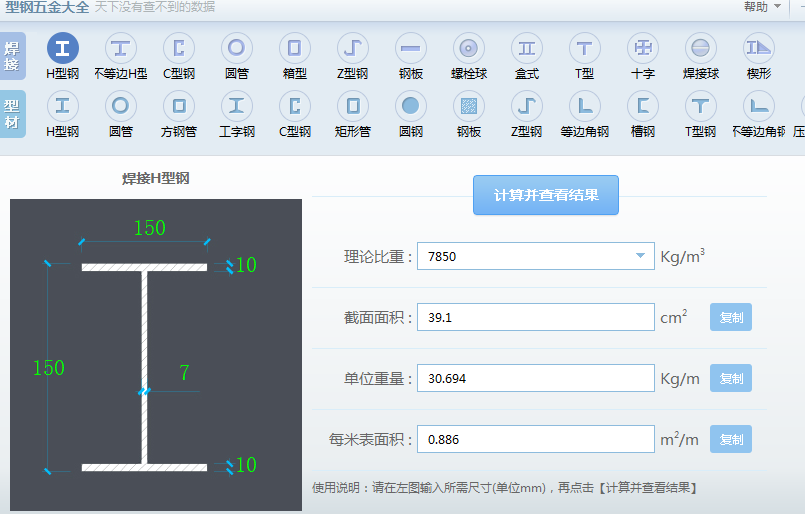Image resolution: width=805 pixels, height=514 pixels.
Task: Select rolled 钢板 icon in 型材 row
Action: pyautogui.click(x=469, y=106)
